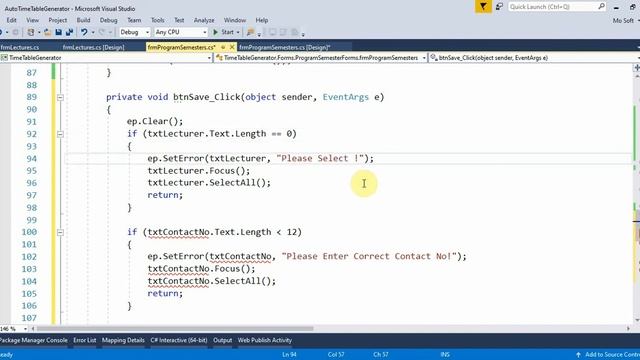Click the New Project toolbar icon

31,32
